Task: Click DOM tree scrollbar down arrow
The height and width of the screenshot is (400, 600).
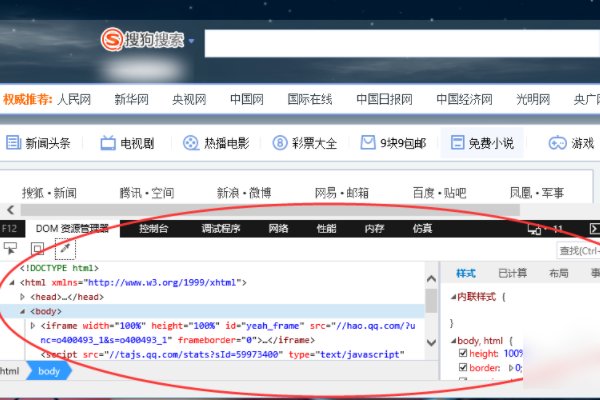Action: pos(431,342)
